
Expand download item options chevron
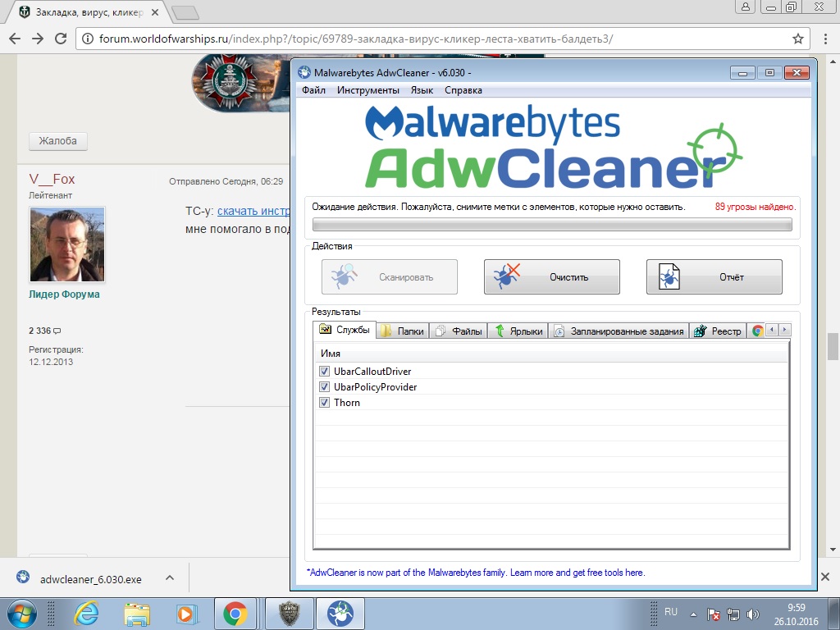(x=170, y=578)
